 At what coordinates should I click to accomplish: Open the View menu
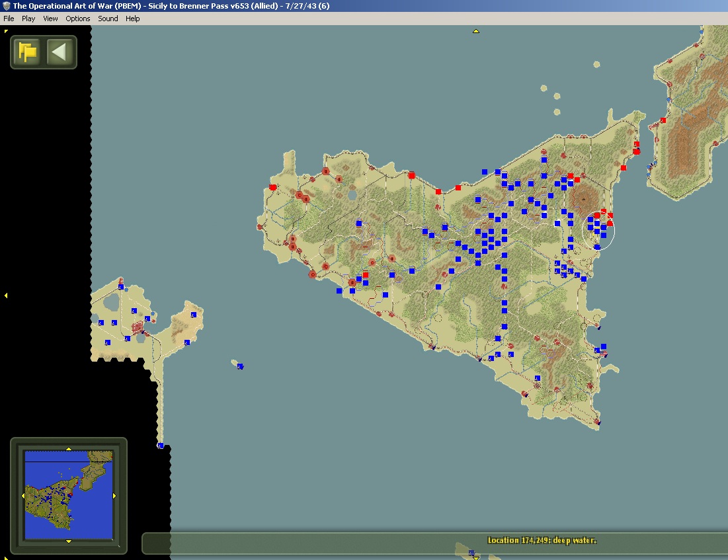[x=50, y=19]
